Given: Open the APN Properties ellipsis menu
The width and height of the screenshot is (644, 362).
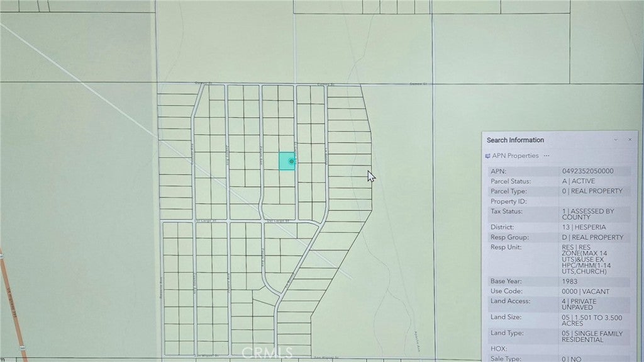Looking at the screenshot, I should (547, 156).
